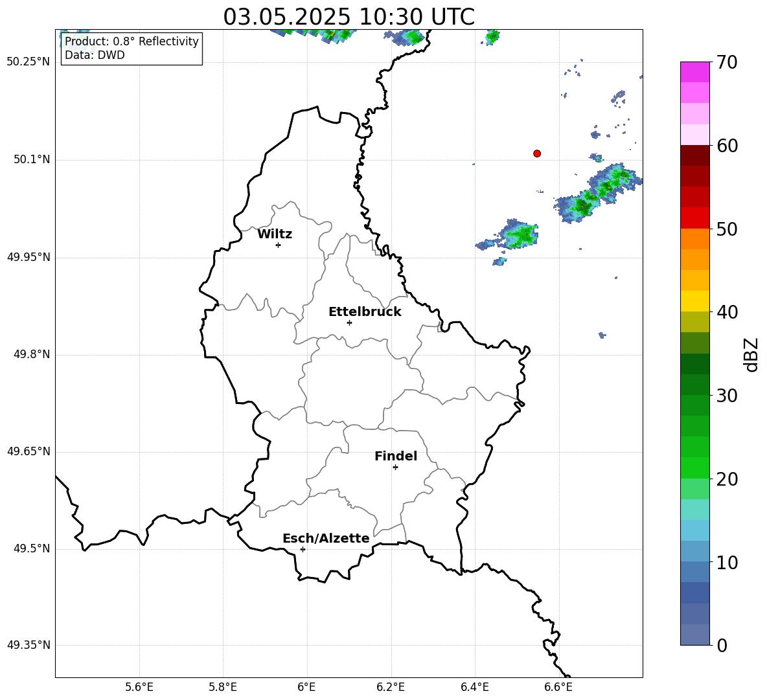Click the Wiltz station cross marker
Image resolution: width=767 pixels, height=700 pixels.
279,245
